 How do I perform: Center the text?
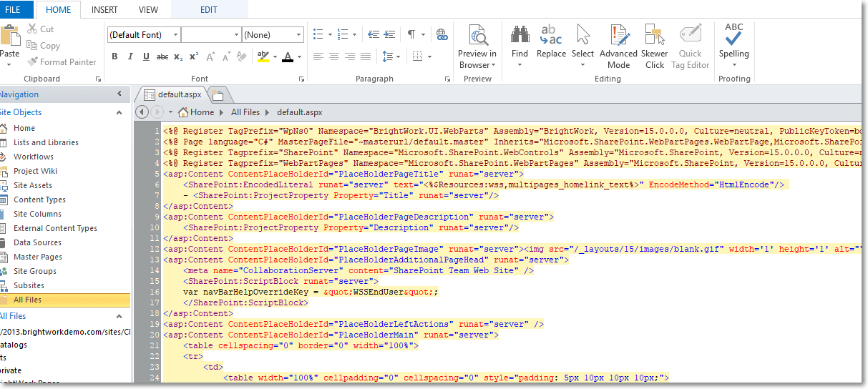point(334,56)
